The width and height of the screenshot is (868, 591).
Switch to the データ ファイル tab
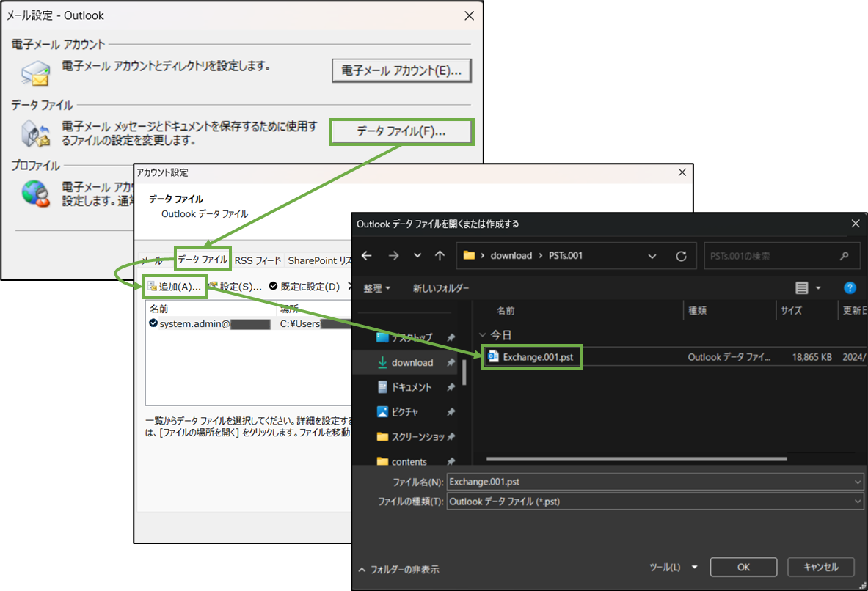coord(203,259)
